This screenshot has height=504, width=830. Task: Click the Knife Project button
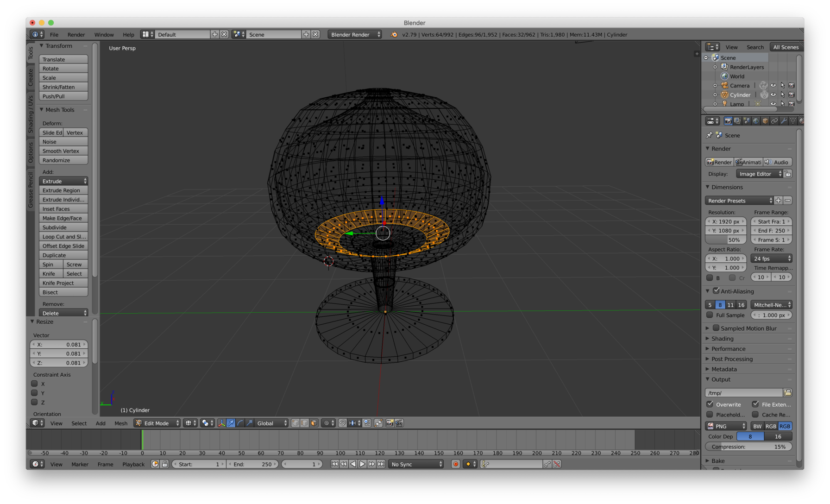point(63,283)
